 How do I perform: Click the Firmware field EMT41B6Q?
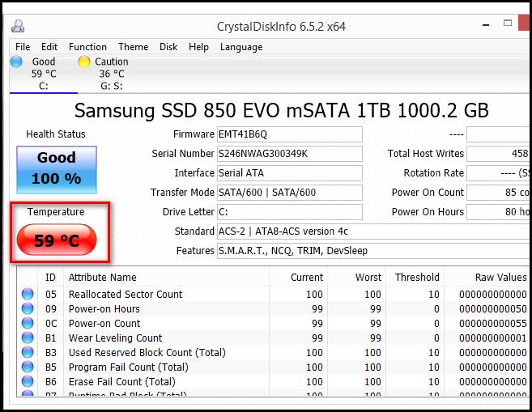[289, 134]
